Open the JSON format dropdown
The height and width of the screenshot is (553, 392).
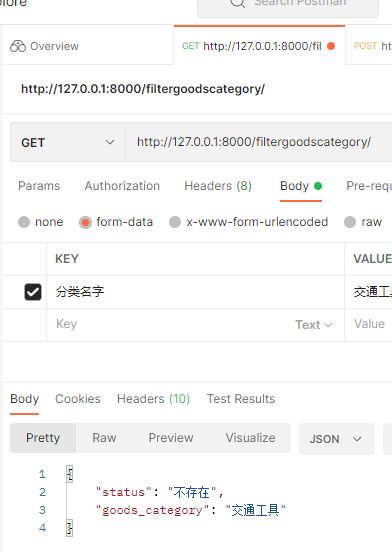(x=336, y=439)
